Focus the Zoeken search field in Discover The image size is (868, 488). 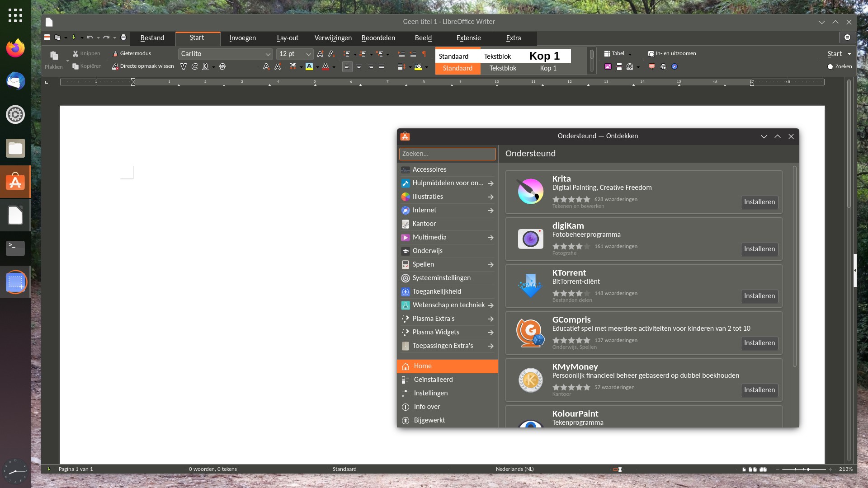point(448,154)
